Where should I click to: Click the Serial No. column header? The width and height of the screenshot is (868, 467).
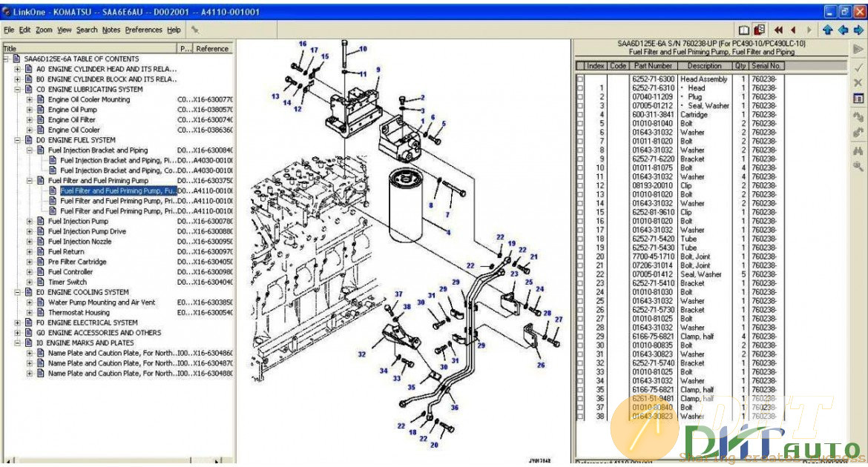tap(766, 66)
